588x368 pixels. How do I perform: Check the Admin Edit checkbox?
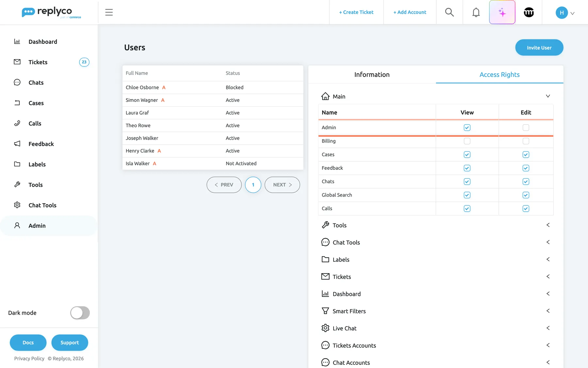coord(526,128)
